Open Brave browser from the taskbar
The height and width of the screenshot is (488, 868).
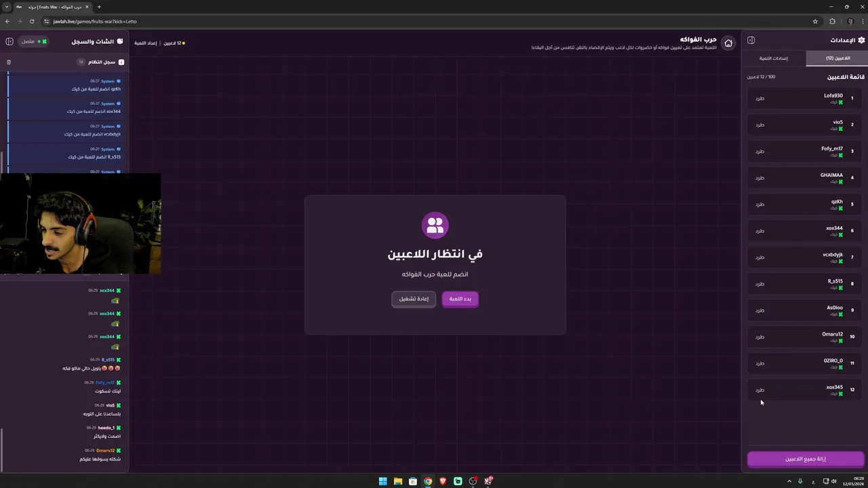(x=443, y=481)
